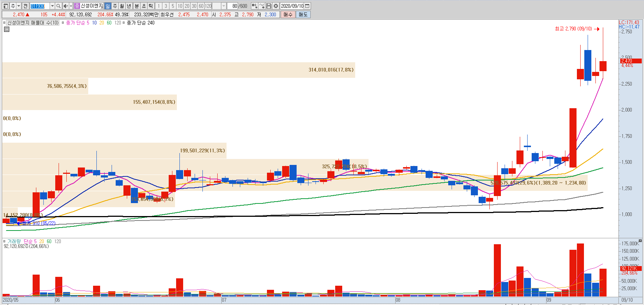Click the square marker before 신성이엔지 매물대
Viewport: 644px width, 305px height.
(x=4, y=23)
